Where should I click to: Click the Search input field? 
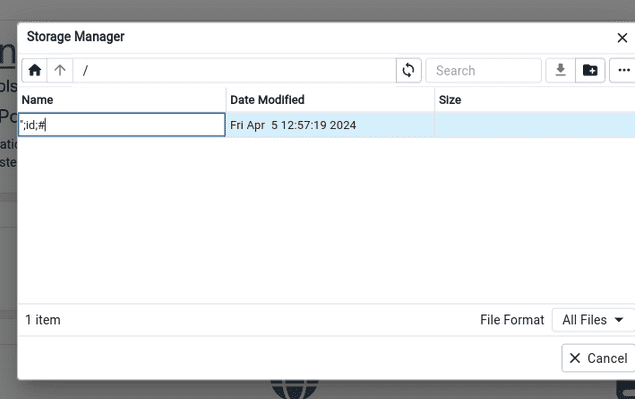click(484, 70)
